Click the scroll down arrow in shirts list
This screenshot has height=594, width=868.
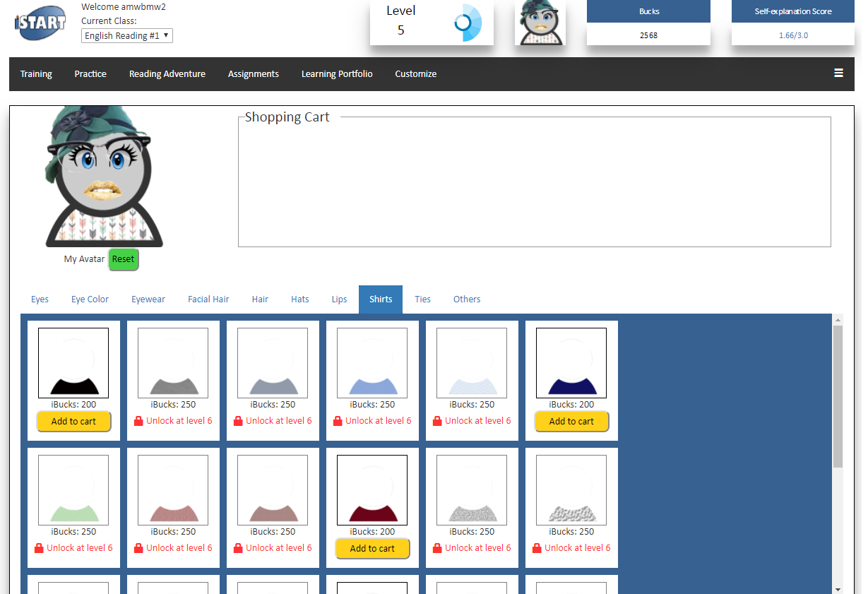click(838, 588)
